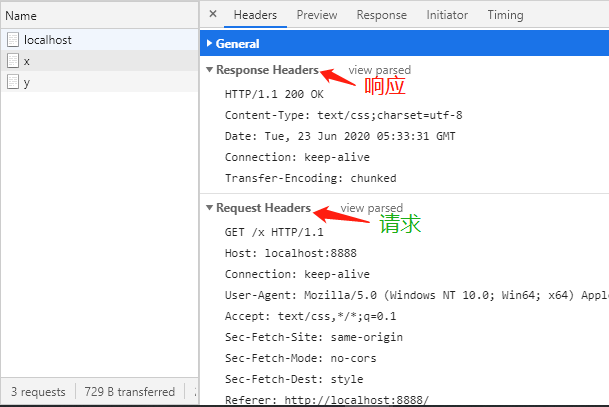
Task: Switch to the Headers tab
Action: 255,15
